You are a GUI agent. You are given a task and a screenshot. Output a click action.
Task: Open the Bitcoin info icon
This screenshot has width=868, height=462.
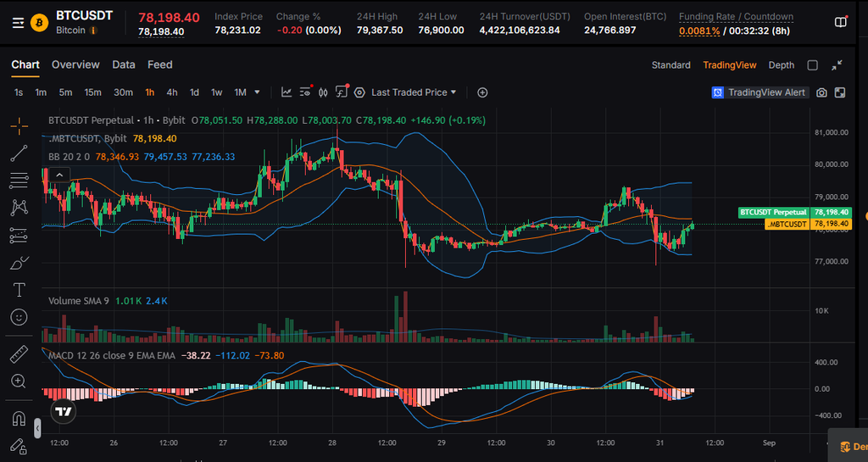(x=93, y=31)
